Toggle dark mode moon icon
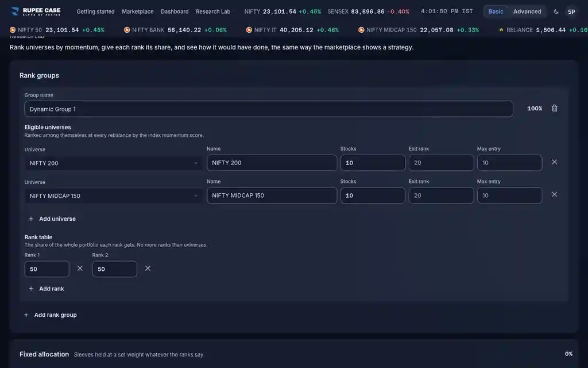The width and height of the screenshot is (588, 368). pyautogui.click(x=556, y=11)
